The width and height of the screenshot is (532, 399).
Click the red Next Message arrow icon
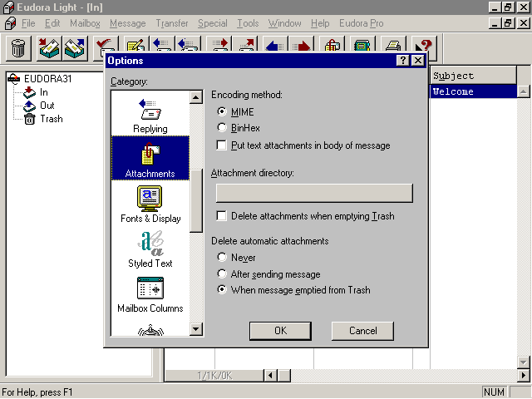point(301,45)
